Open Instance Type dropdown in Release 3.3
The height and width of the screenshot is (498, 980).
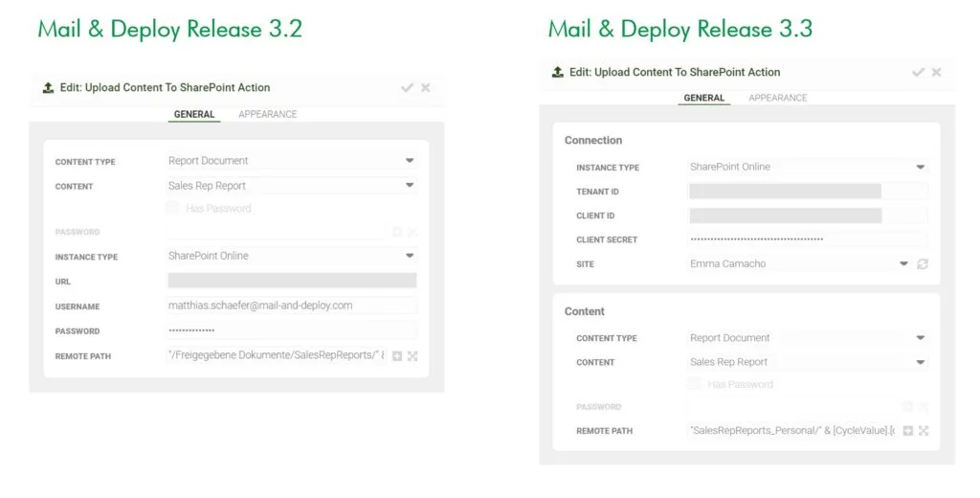point(808,167)
